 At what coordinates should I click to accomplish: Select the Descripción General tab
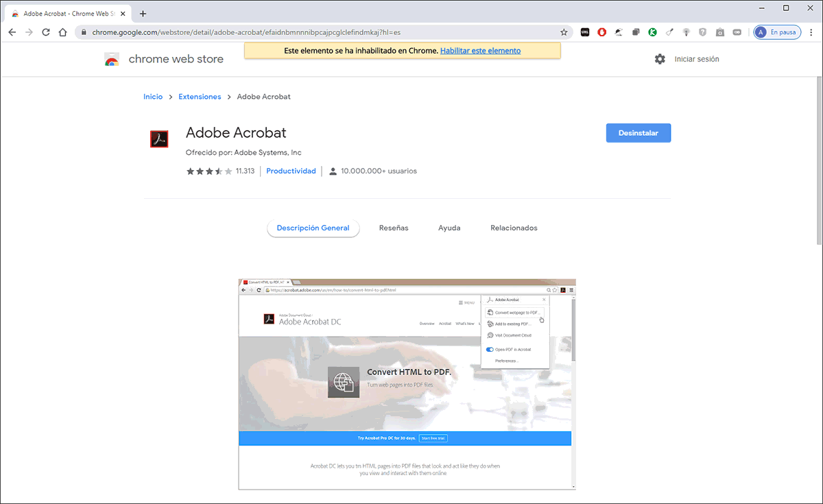(x=313, y=228)
